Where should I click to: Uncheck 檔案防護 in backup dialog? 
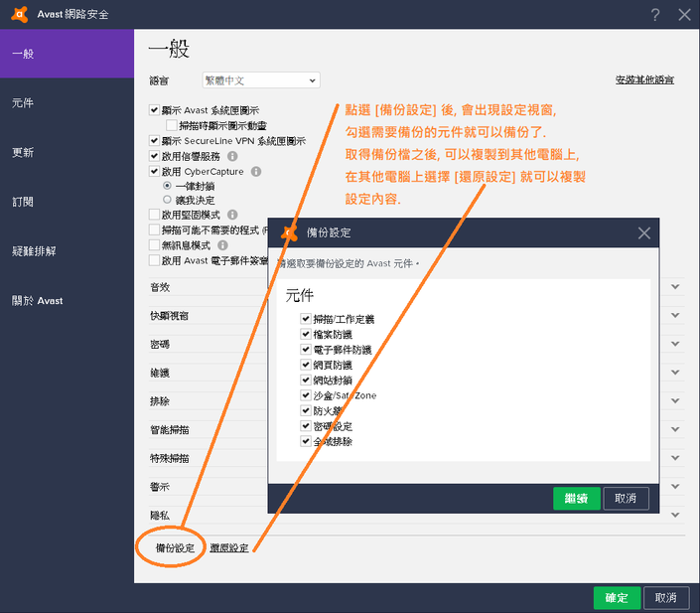(306, 334)
